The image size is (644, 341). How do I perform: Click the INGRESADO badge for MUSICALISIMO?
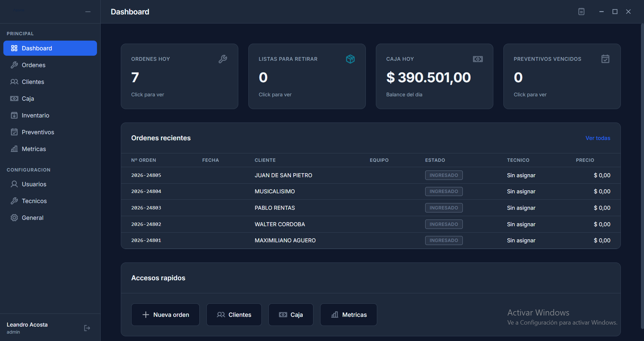[x=444, y=192]
